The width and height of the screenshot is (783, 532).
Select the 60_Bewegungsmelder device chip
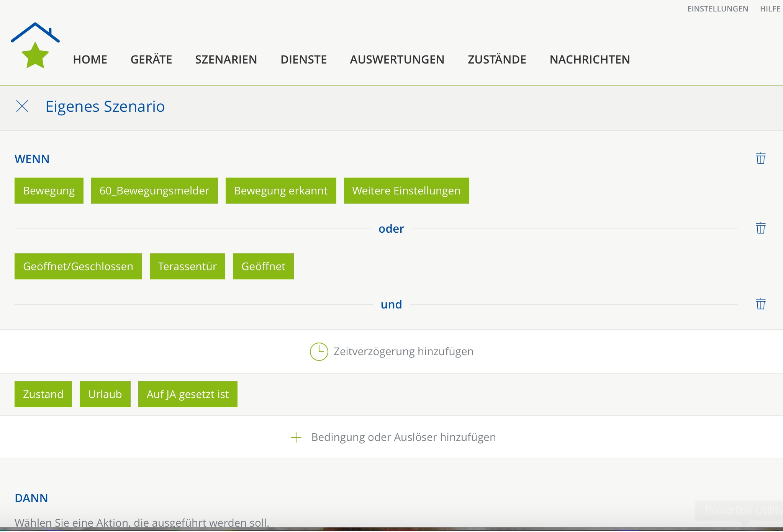[x=154, y=191]
